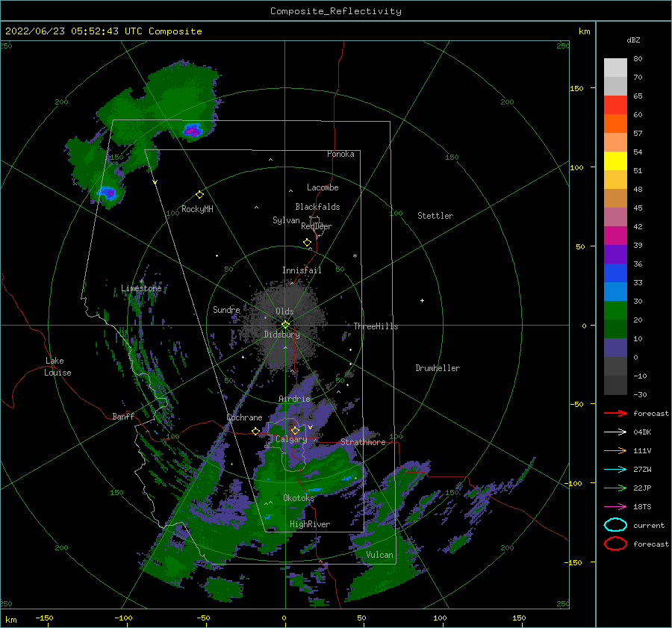Click the dBZ legend heading

(633, 40)
